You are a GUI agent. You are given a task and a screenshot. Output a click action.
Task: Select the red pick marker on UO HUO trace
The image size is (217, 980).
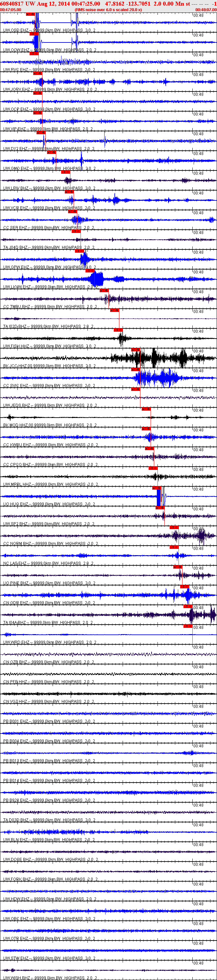click(157, 488)
